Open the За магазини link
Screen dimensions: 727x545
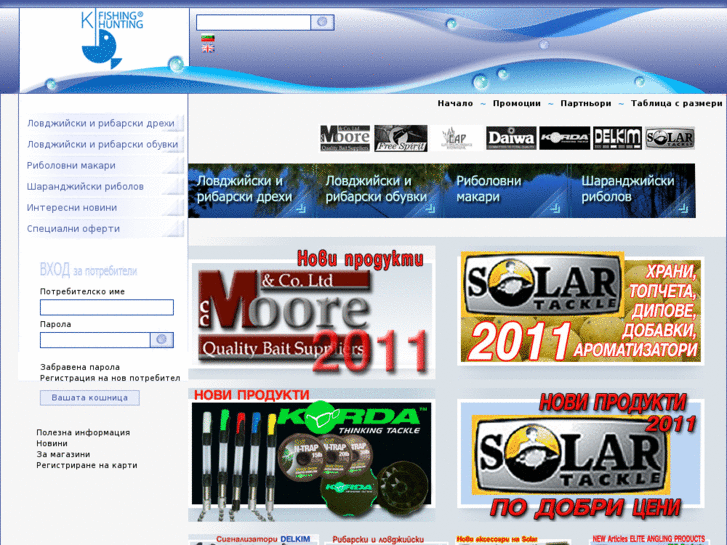(63, 455)
